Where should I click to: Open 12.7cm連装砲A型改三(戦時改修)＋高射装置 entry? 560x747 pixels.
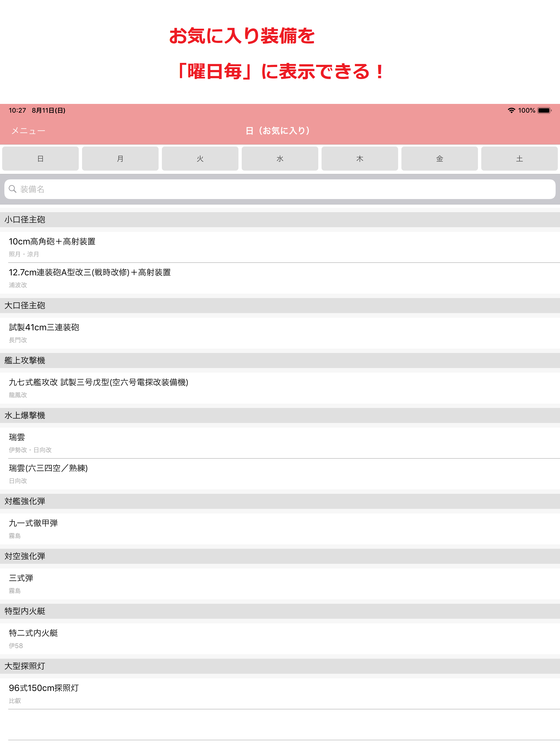pyautogui.click(x=280, y=278)
